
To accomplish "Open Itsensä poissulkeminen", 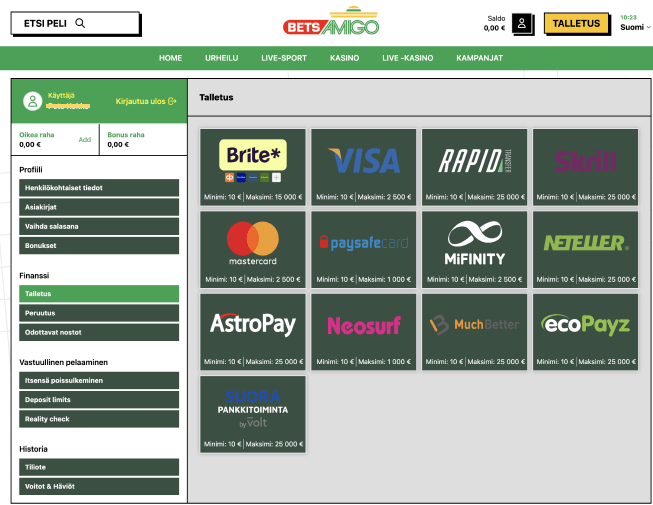I will tap(99, 380).
